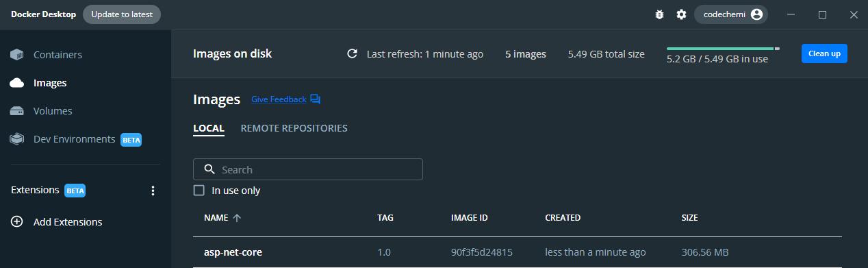Click 'Last refresh: 1 minute ago' text
This screenshot has height=268, width=868.
pyautogui.click(x=425, y=53)
